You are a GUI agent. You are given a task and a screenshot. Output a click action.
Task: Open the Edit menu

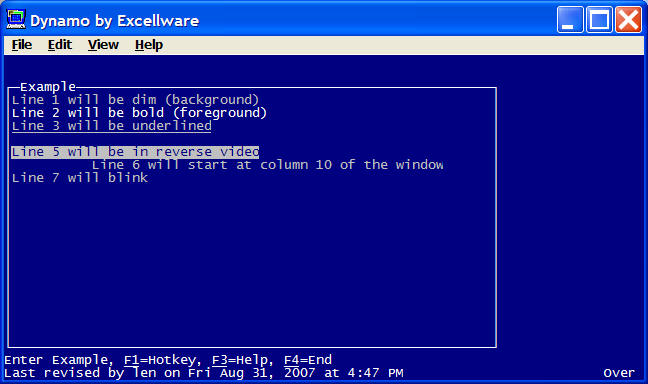(60, 45)
